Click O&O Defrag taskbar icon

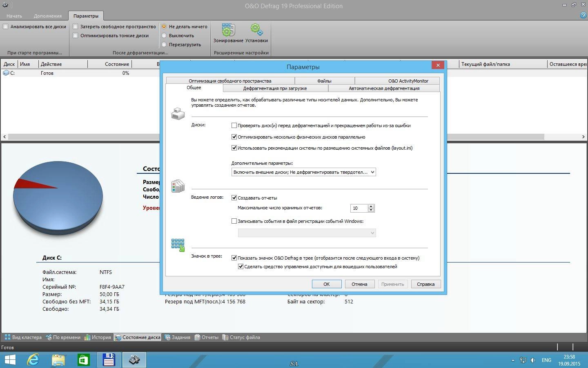tap(134, 360)
